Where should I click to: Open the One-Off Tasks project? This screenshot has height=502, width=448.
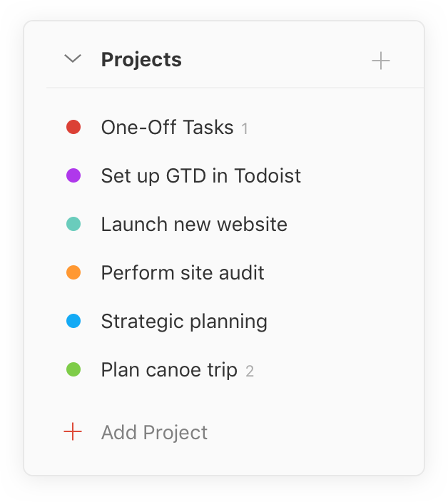coord(167,128)
